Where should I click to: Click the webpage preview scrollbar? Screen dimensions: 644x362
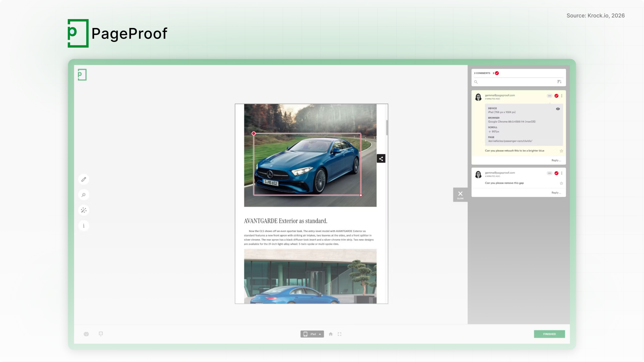point(387,127)
